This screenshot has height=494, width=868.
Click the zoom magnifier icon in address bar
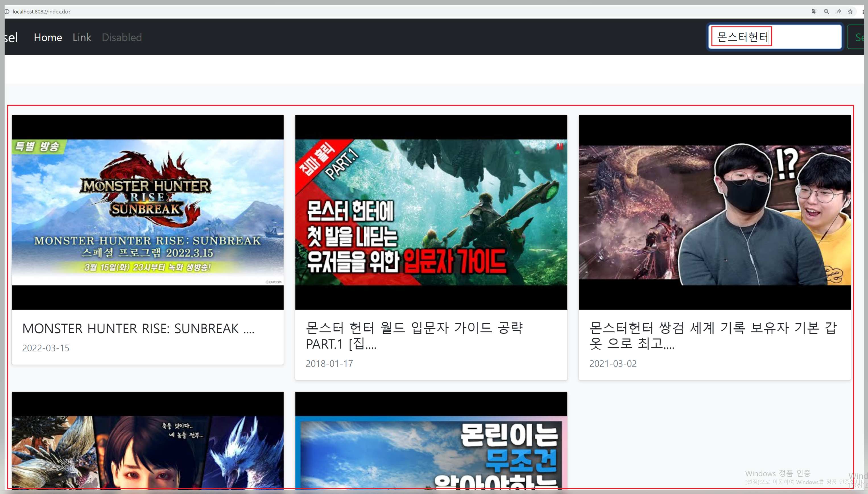(x=826, y=12)
